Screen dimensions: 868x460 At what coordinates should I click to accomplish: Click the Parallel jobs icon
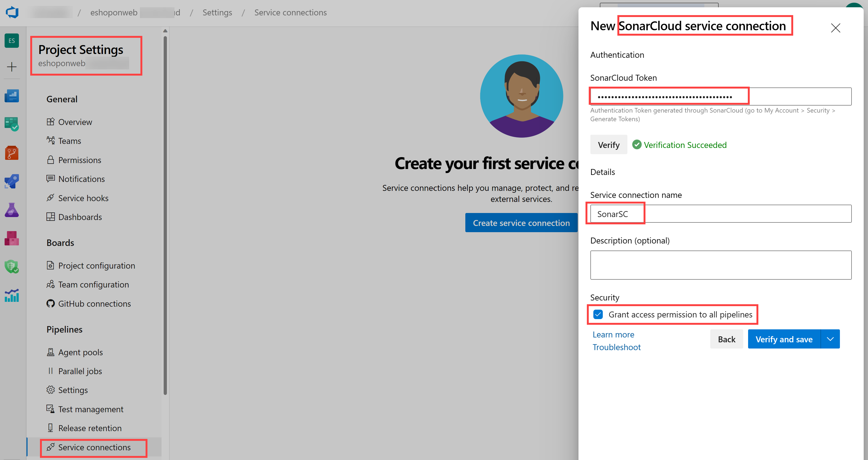(51, 371)
